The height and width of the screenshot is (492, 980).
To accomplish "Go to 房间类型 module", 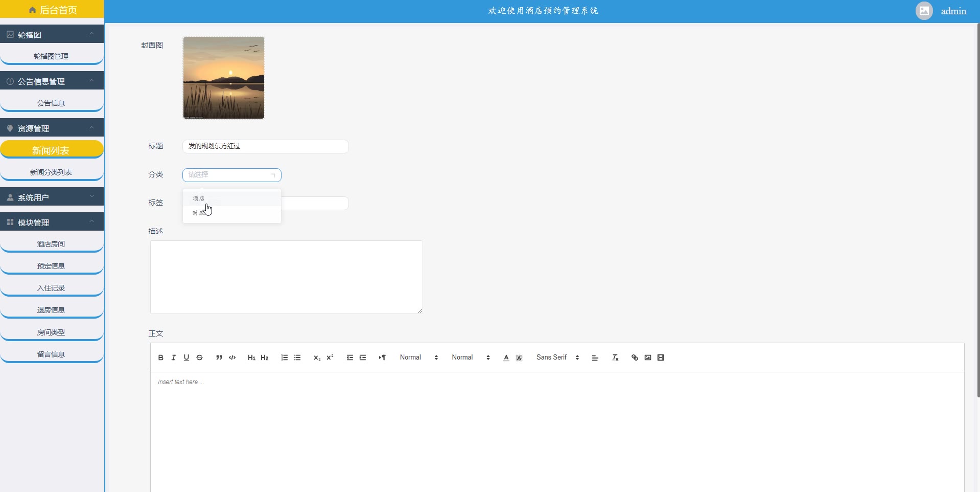I will (52, 332).
